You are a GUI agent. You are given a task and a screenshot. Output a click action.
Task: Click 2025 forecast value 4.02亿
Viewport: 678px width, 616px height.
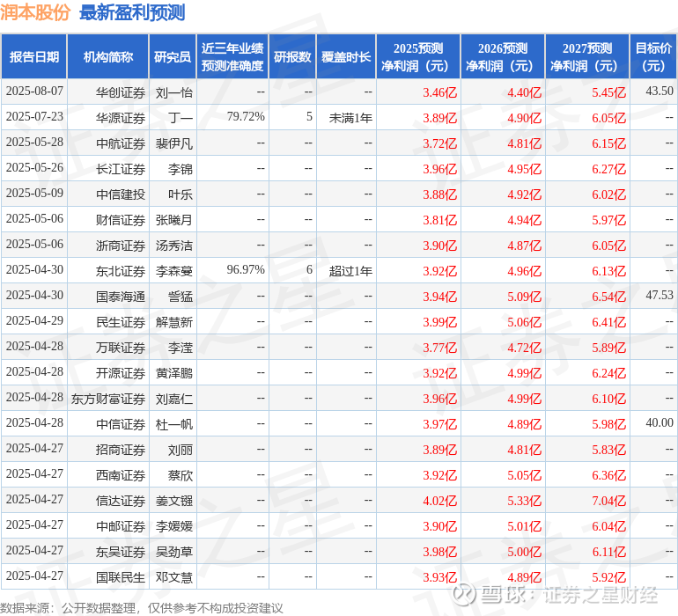tap(439, 501)
